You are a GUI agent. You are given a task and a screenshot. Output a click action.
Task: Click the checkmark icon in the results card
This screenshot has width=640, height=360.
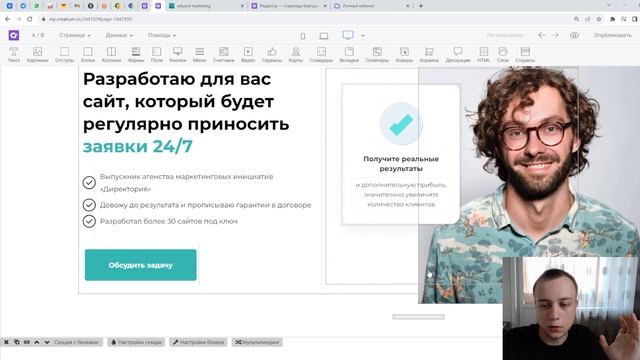point(401,124)
